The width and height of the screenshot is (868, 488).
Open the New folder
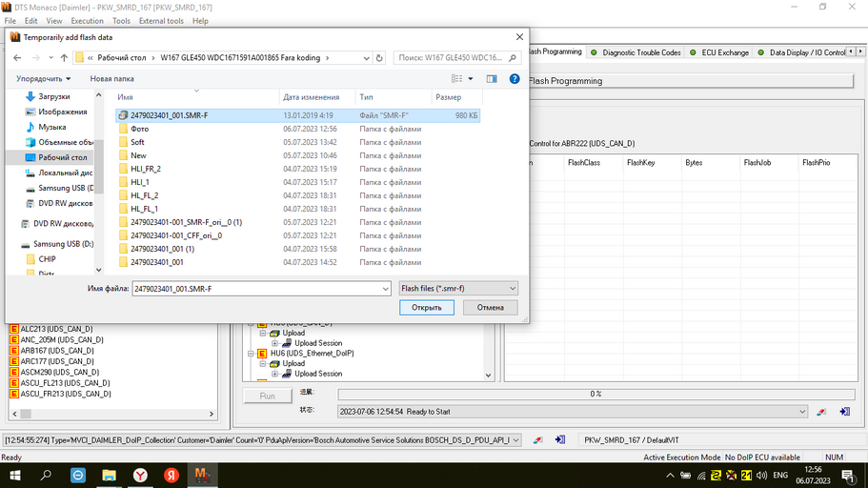click(x=138, y=155)
